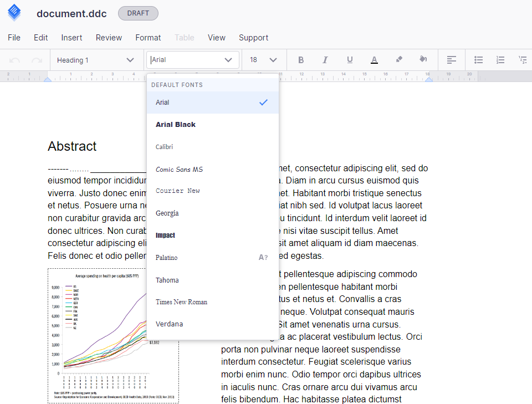The height and width of the screenshot is (404, 532).
Task: Place cursor in the Abstract heading
Action: tap(72, 146)
